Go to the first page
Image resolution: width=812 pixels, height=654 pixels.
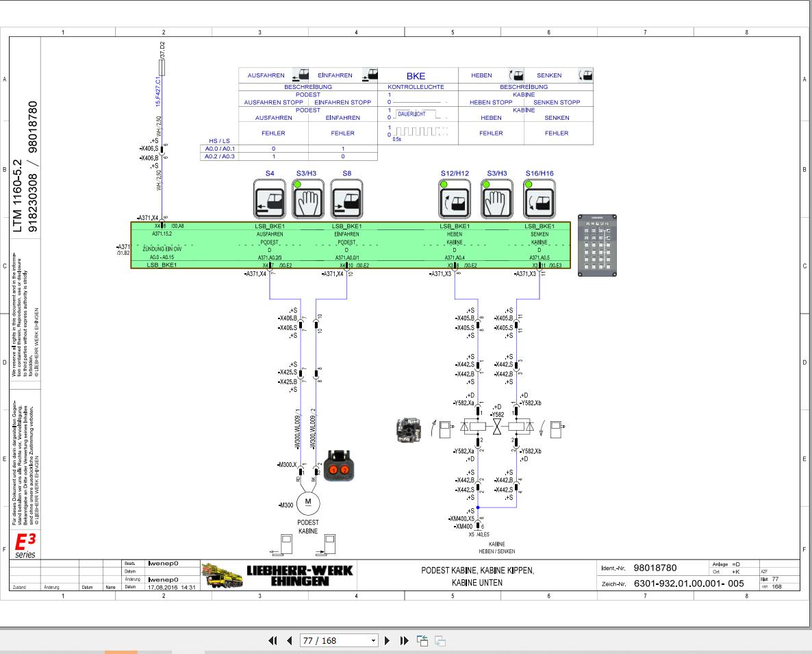[x=273, y=641]
